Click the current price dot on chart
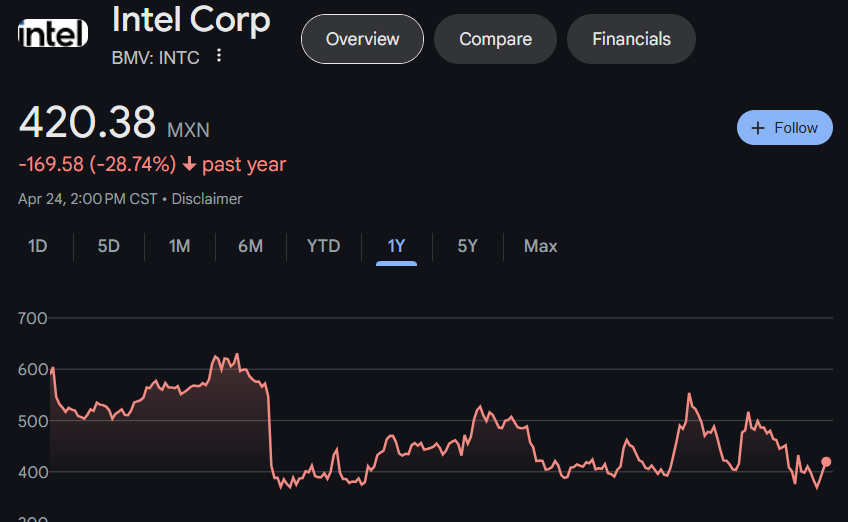The image size is (848, 522). 826,462
